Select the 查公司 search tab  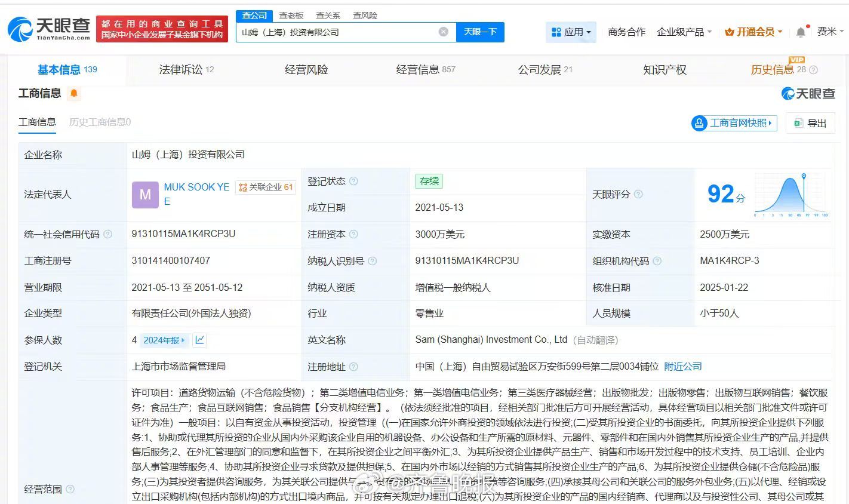(x=254, y=16)
